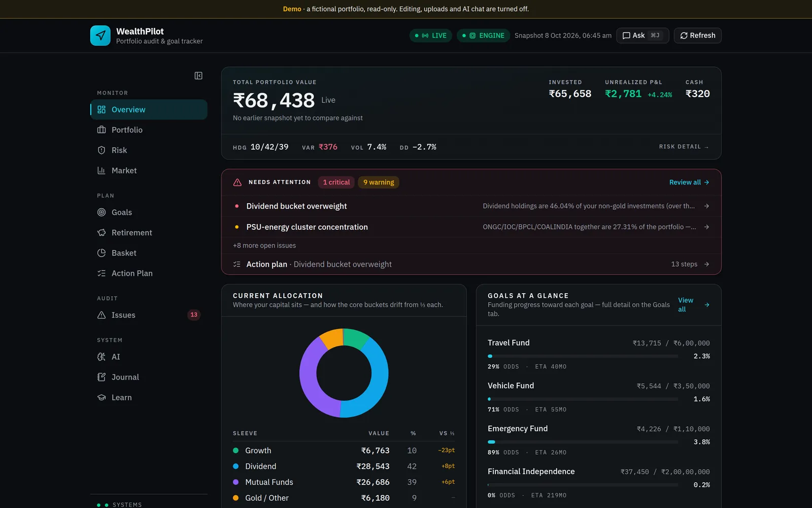The width and height of the screenshot is (812, 508).
Task: Open the PSU-energy cluster concentration issue
Action: click(471, 227)
